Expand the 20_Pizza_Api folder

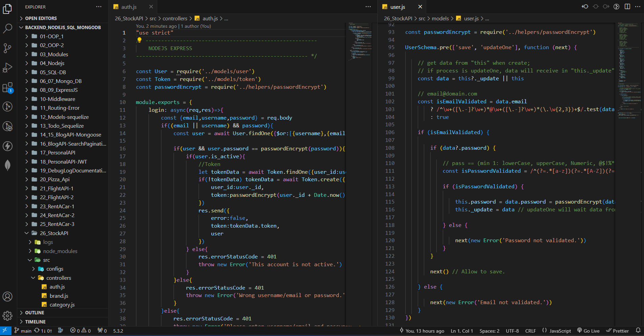coord(54,180)
